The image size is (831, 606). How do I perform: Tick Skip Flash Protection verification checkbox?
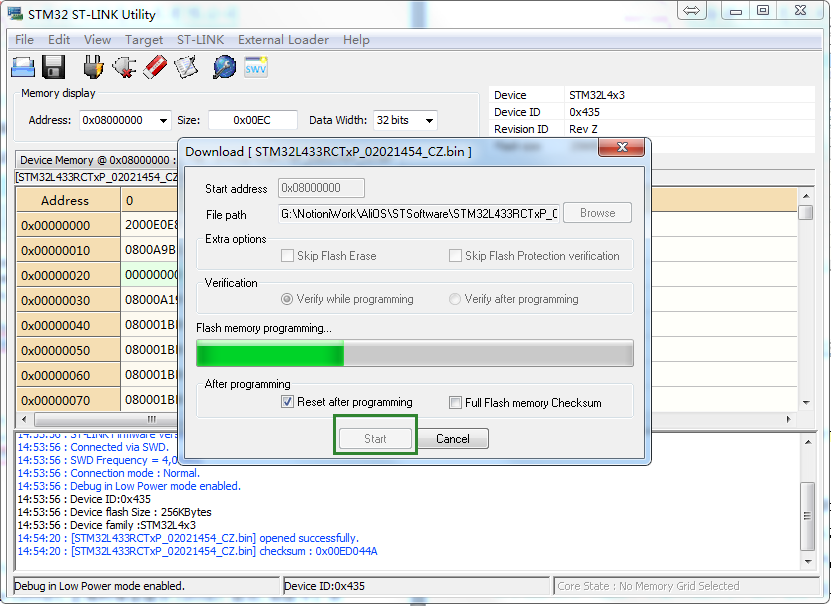pos(455,256)
